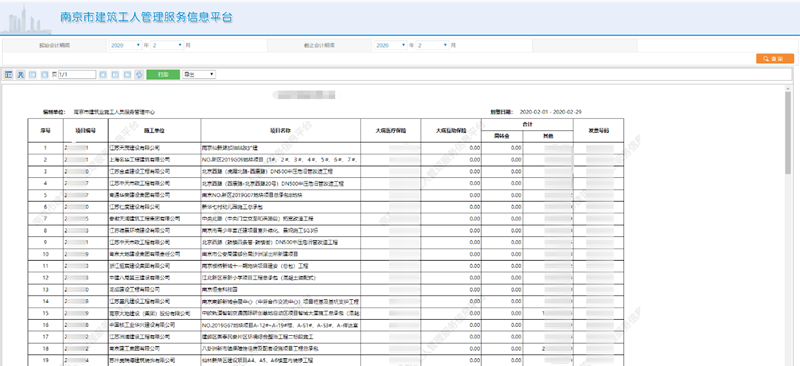The height and width of the screenshot is (366, 800).
Task: Click serial number 5 in 序号 column
Action: tap(45, 195)
